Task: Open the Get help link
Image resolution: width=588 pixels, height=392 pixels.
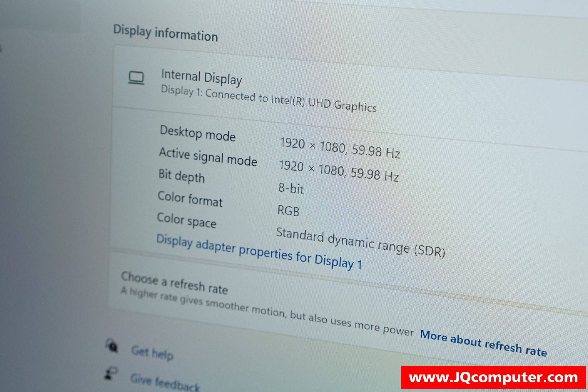Action: (x=152, y=353)
